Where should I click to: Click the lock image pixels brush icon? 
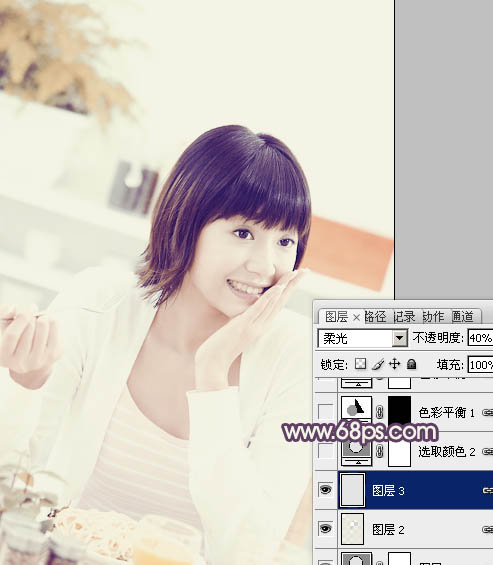click(378, 364)
